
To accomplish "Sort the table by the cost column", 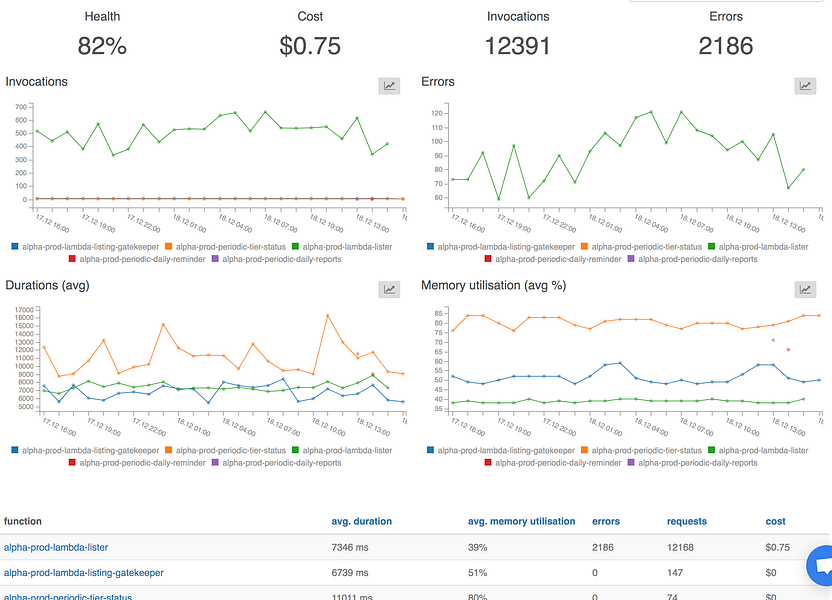I will coord(775,521).
